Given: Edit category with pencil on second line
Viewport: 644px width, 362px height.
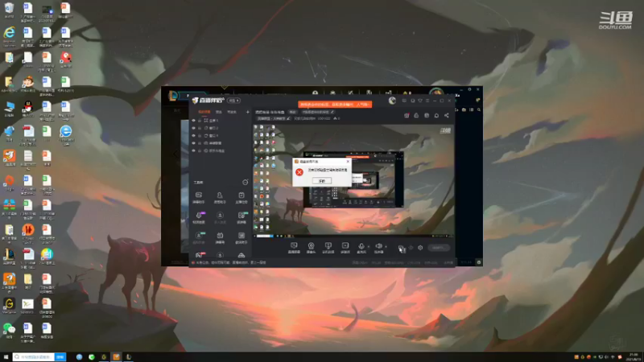Looking at the screenshot, I should click(288, 118).
